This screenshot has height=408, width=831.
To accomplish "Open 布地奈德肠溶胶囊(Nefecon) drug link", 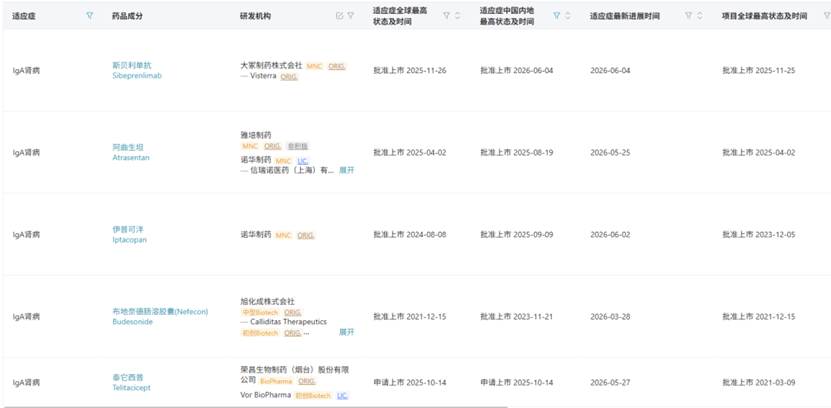I will [160, 312].
